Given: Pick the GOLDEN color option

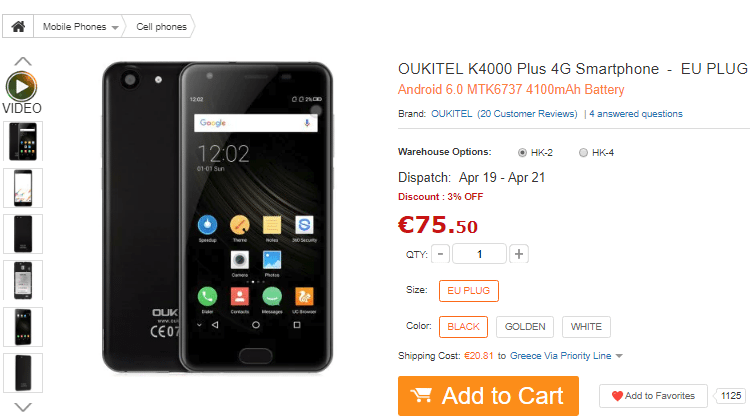Looking at the screenshot, I should click(x=525, y=327).
